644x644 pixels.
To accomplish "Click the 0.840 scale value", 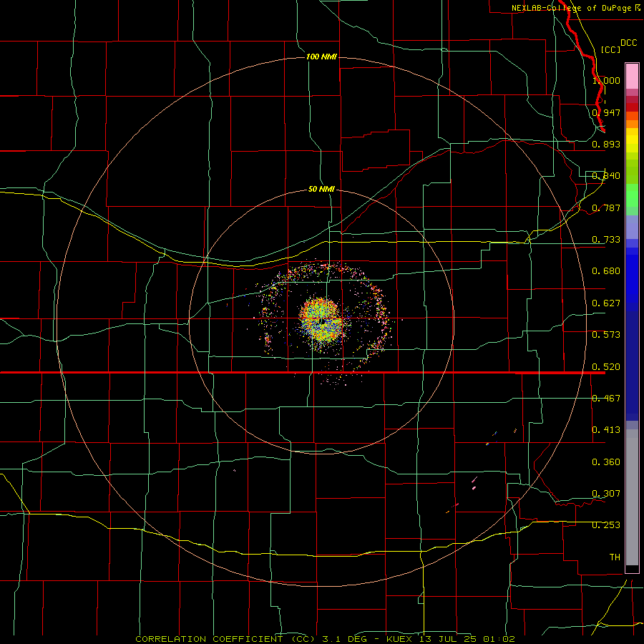I will coord(606,176).
